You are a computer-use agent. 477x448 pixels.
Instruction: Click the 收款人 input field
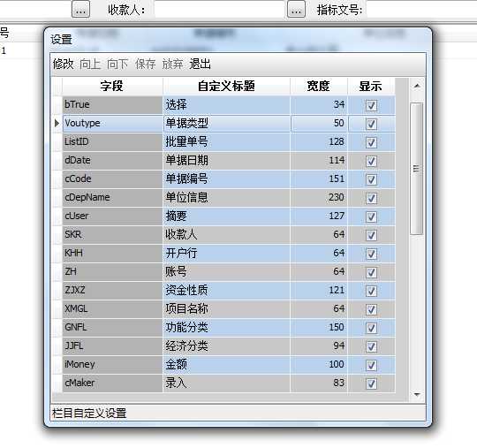click(219, 10)
